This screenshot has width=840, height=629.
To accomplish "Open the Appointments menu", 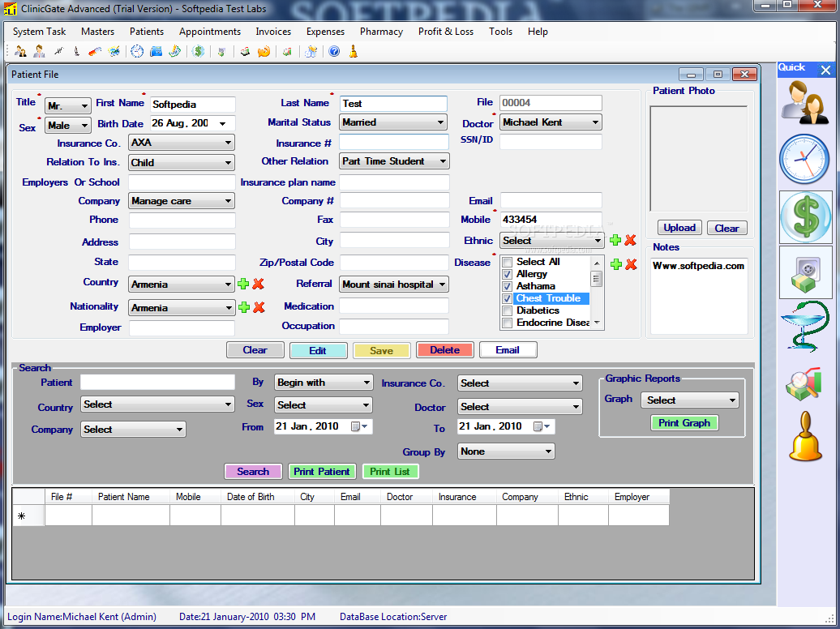I will (210, 32).
